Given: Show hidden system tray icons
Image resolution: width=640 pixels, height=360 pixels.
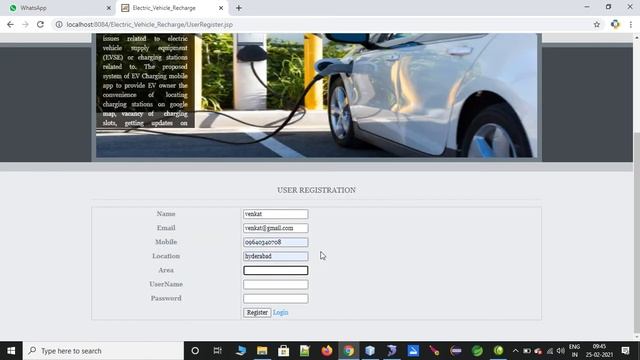Looking at the screenshot, I should pyautogui.click(x=516, y=351).
